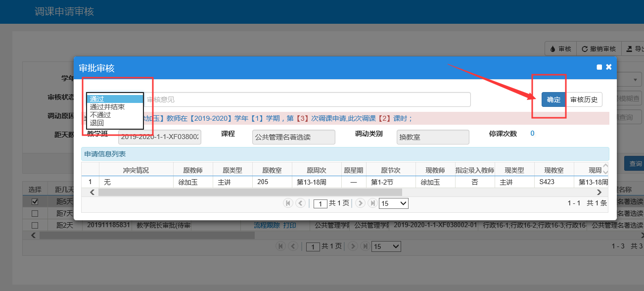Choose 退回 option in the list
The width and height of the screenshot is (644, 291).
coord(97,123)
